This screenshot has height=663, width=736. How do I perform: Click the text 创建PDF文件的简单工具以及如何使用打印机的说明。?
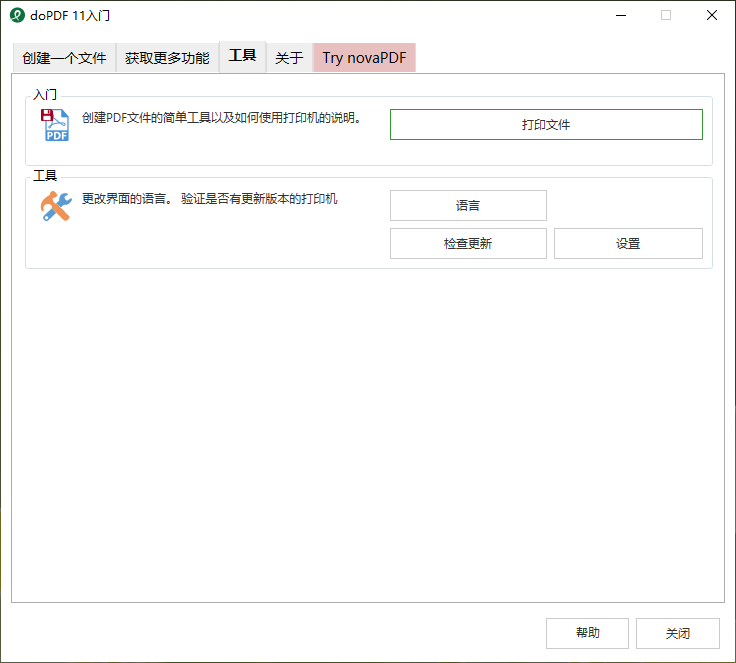222,117
